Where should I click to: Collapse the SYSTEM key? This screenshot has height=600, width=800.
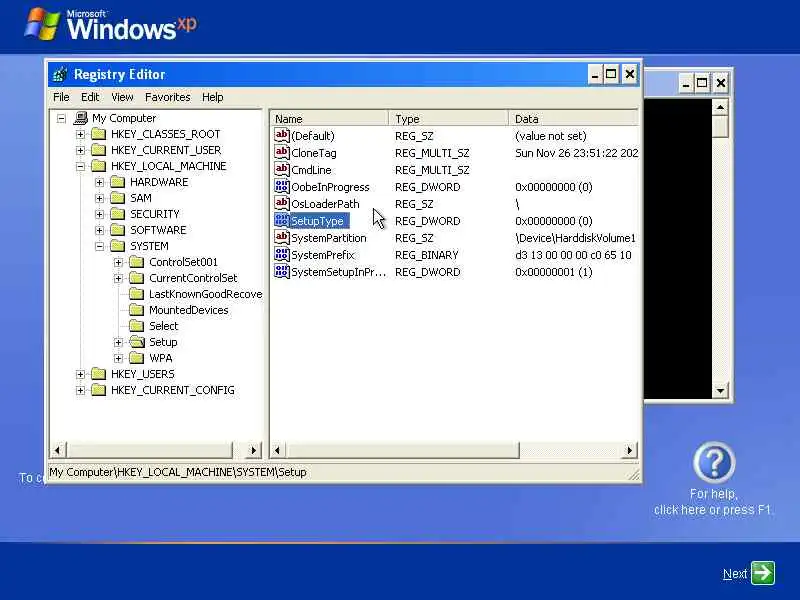(x=100, y=246)
